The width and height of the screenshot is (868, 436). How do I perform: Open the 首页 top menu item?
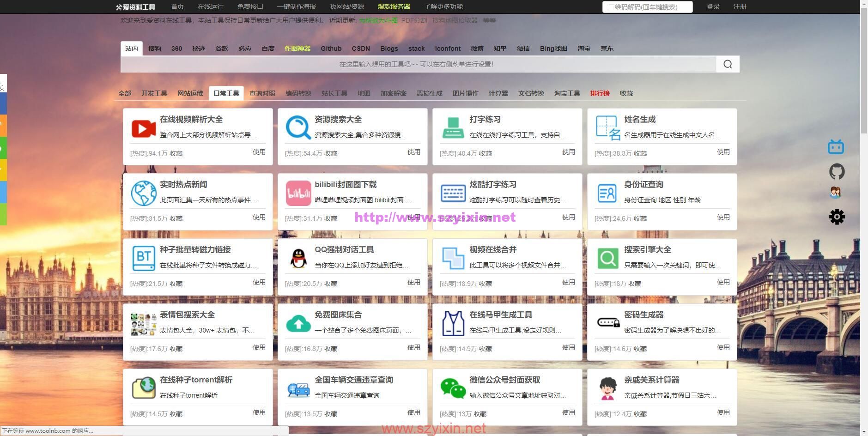pos(177,6)
